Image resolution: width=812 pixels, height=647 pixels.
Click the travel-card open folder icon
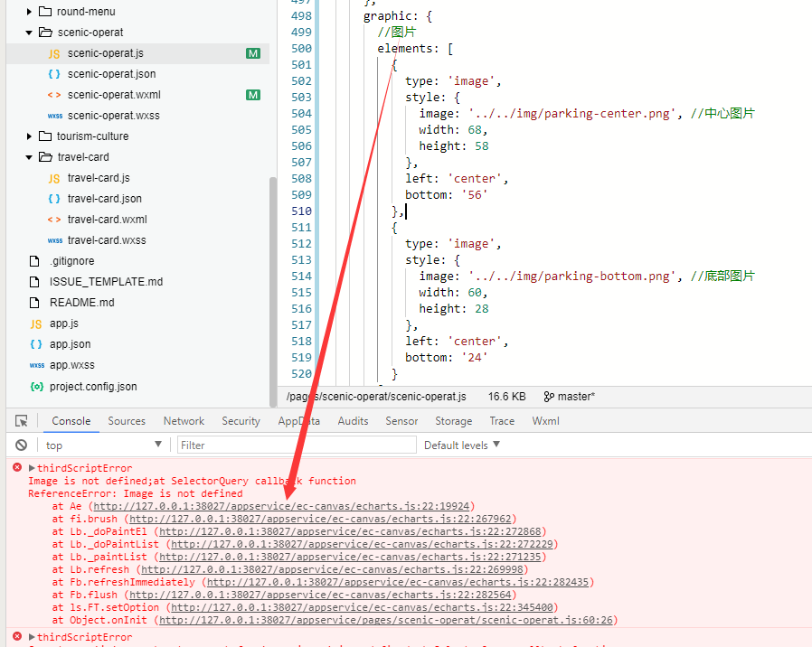[45, 157]
